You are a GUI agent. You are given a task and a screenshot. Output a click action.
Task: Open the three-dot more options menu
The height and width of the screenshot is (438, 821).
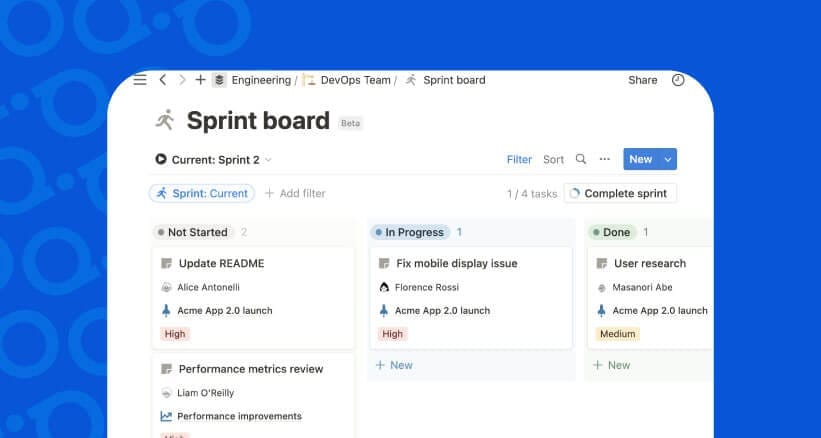click(x=604, y=159)
